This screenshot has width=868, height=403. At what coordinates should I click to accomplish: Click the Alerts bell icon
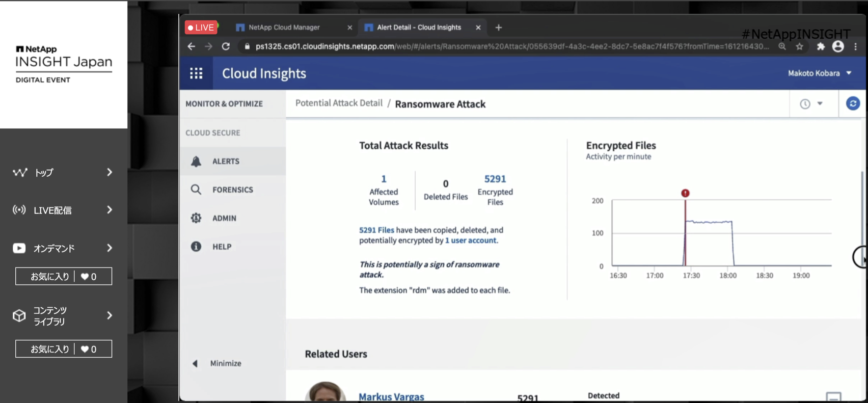coord(196,162)
